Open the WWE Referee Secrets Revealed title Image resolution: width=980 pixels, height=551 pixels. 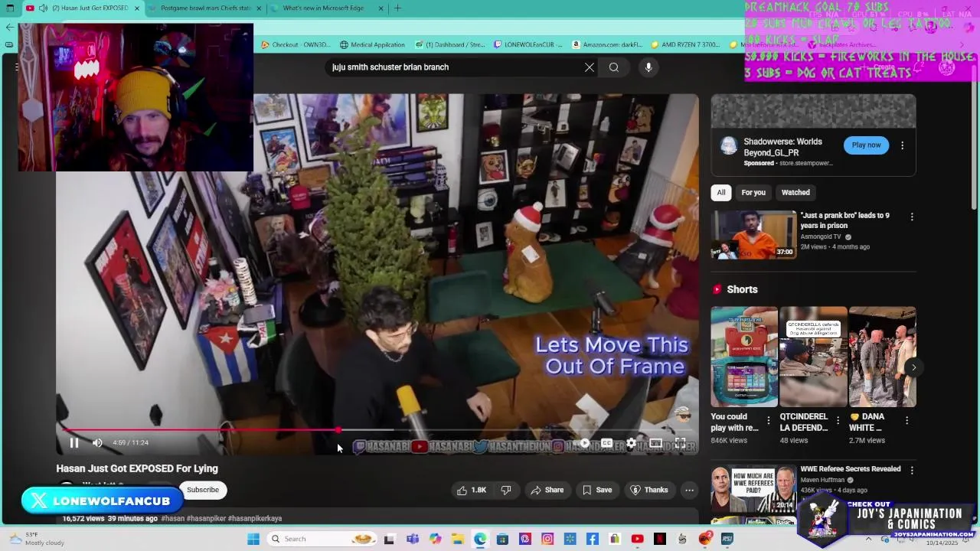(x=850, y=469)
